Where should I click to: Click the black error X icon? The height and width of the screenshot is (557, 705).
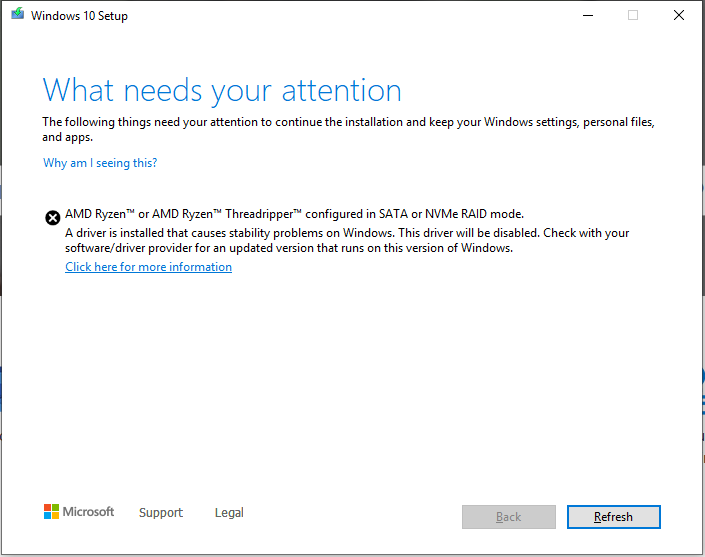coord(53,218)
